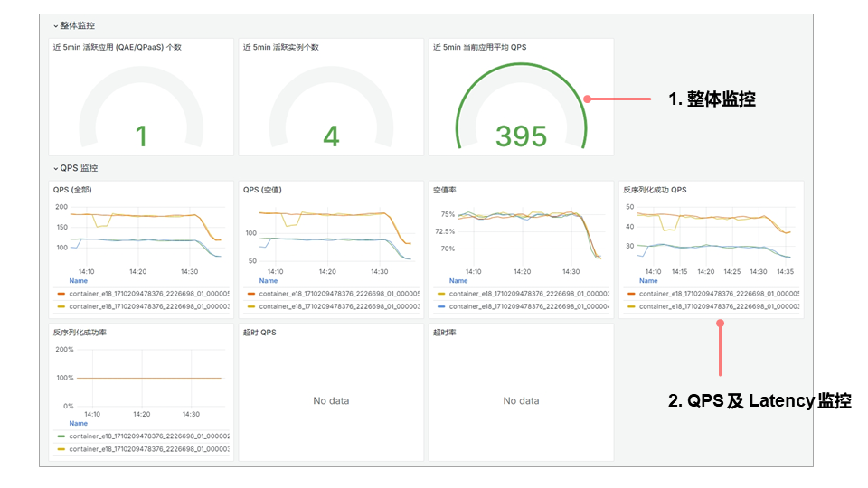Image resolution: width=868 pixels, height=488 pixels.
Task: Collapse the QPS 监控 row chevron
Action: click(55, 168)
